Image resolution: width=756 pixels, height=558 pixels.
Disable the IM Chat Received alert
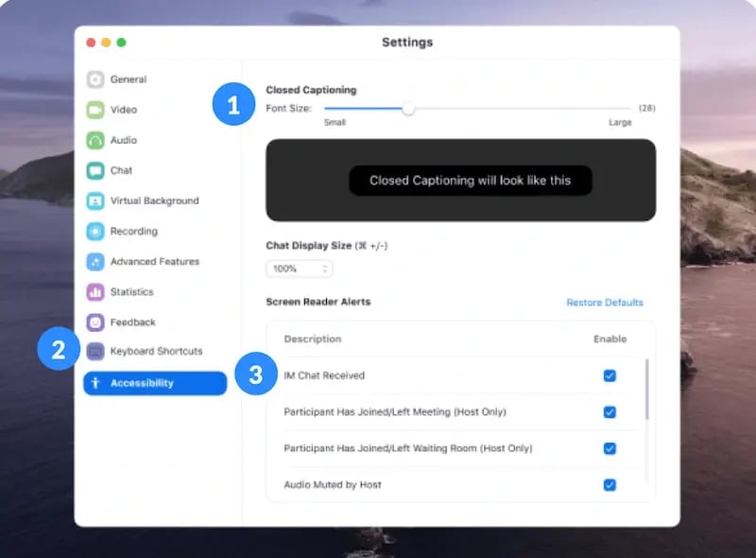[x=610, y=375]
